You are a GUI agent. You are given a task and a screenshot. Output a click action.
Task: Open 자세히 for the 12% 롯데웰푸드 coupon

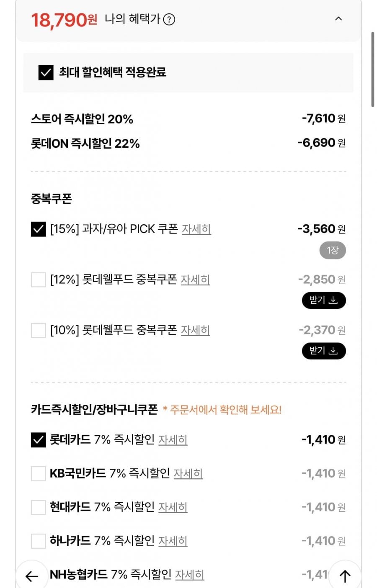click(x=195, y=280)
